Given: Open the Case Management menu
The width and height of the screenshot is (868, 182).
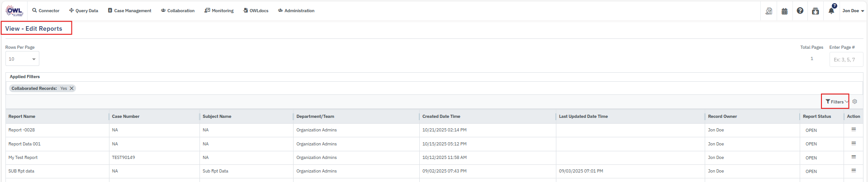Looking at the screenshot, I should [129, 11].
